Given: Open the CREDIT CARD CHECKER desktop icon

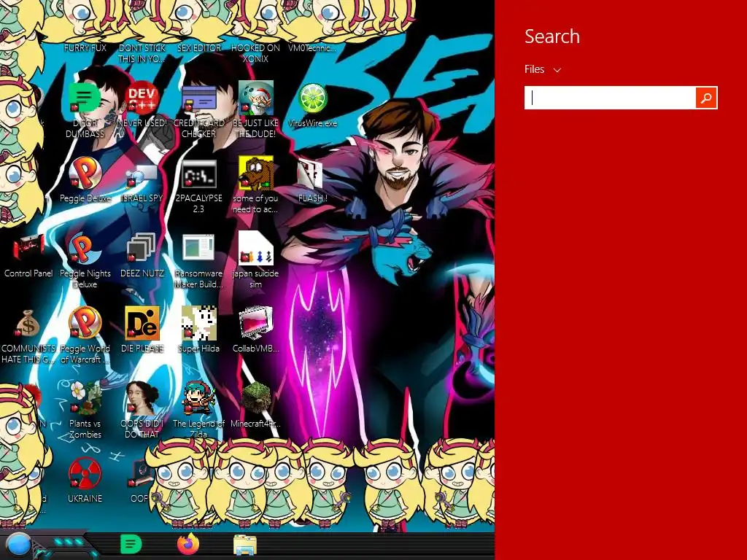Looking at the screenshot, I should pyautogui.click(x=198, y=98).
